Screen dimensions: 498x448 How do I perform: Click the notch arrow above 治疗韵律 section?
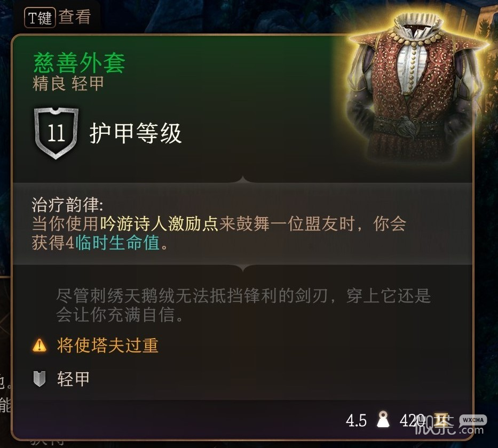(x=243, y=180)
